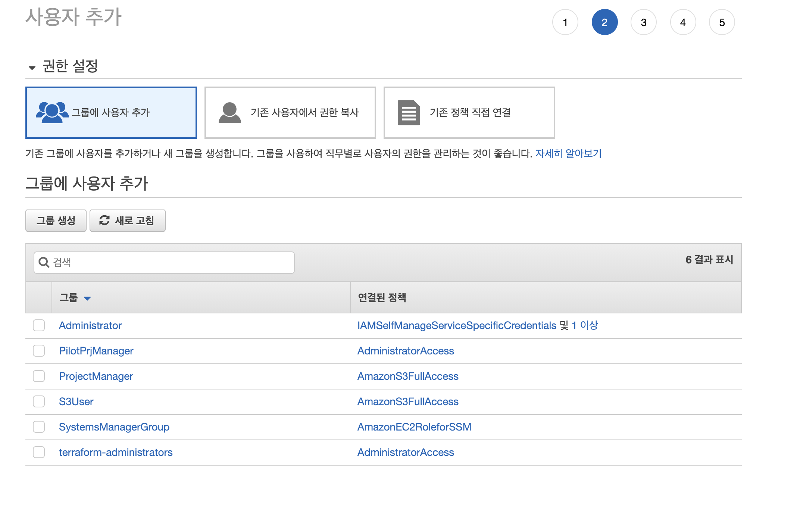Collapse the 권한 설정 section arrow

click(32, 68)
